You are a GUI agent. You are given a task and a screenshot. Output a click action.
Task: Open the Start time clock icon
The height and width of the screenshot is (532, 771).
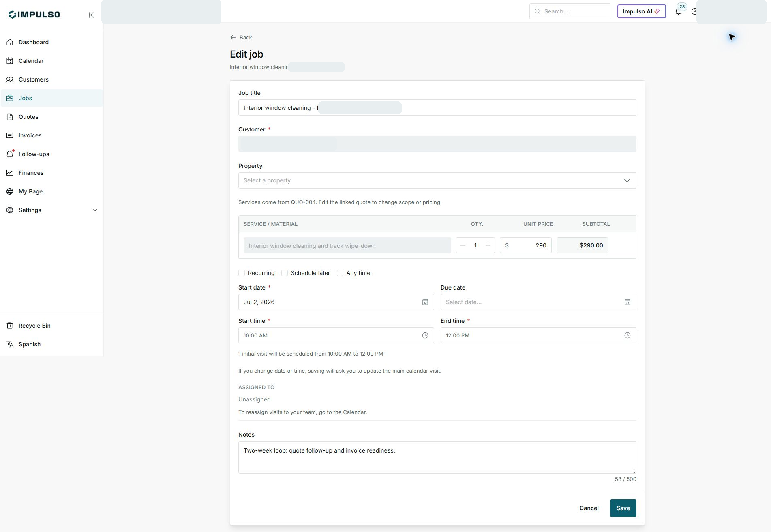point(425,335)
